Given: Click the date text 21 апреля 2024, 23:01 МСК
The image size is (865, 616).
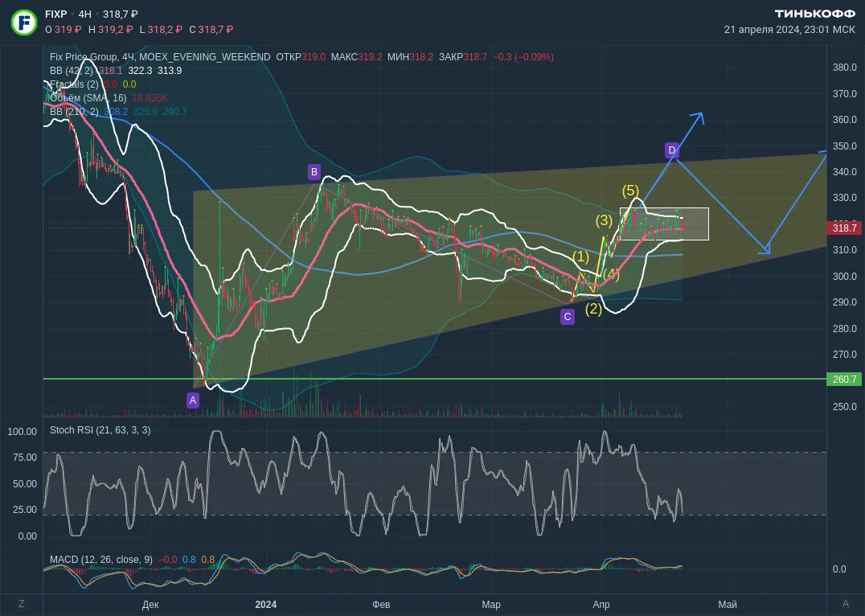Looking at the screenshot, I should click(789, 29).
